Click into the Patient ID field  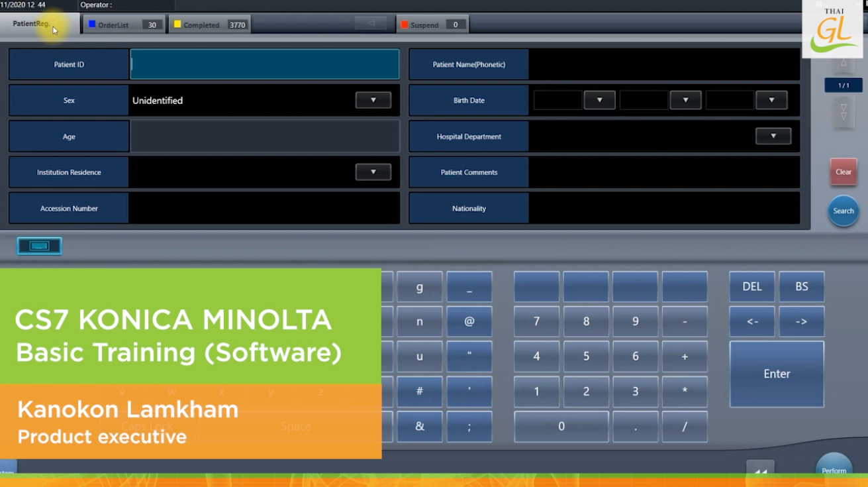point(265,65)
